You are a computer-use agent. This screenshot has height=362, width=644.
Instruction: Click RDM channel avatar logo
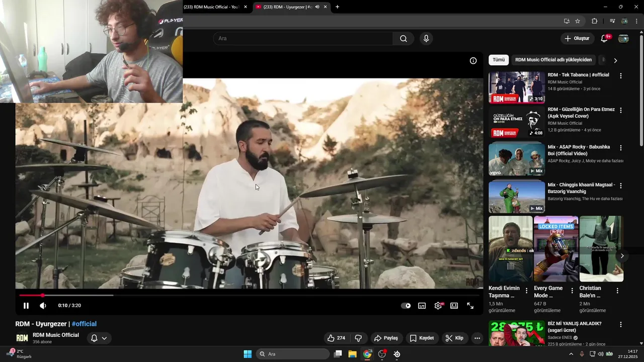pos(22,338)
